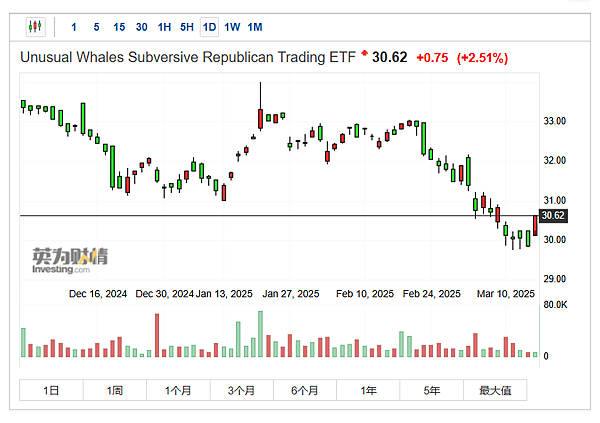Select the 1 minute interval
Viewport: 600px width, 423px height.
click(x=74, y=27)
